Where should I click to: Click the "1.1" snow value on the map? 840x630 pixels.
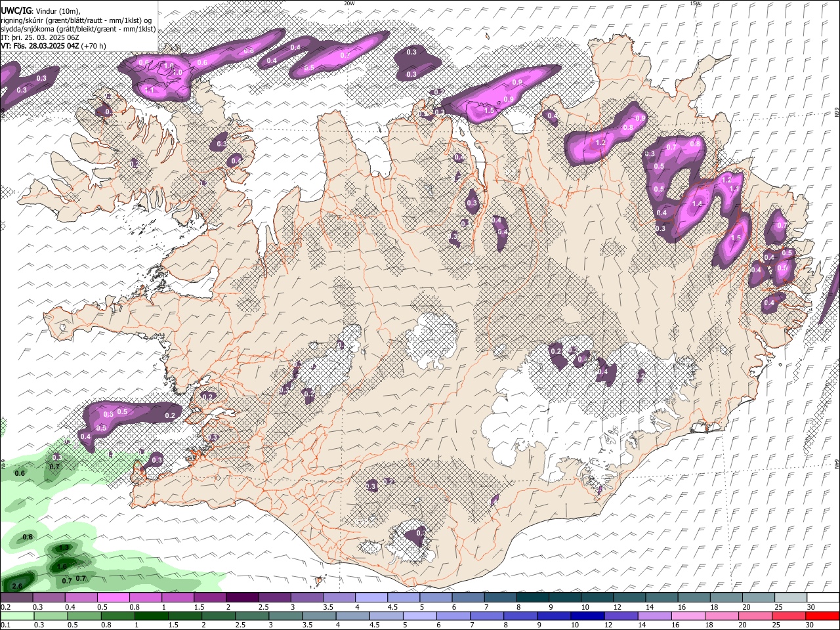149,90
